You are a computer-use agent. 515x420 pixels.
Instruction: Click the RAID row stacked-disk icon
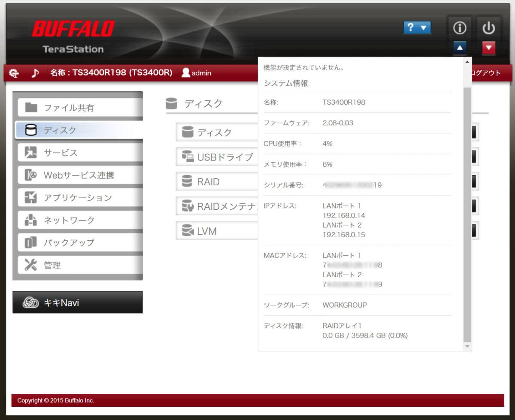pyautogui.click(x=188, y=181)
